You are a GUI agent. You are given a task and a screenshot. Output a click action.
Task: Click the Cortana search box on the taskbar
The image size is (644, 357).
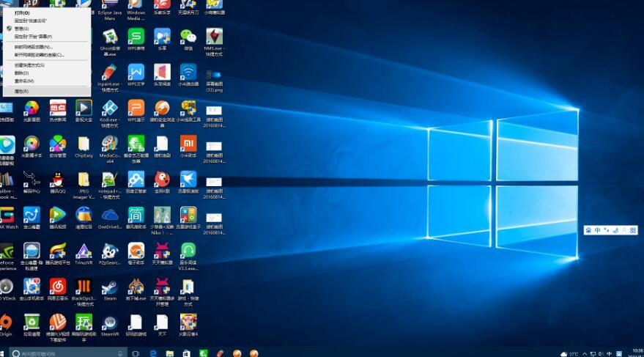67,353
